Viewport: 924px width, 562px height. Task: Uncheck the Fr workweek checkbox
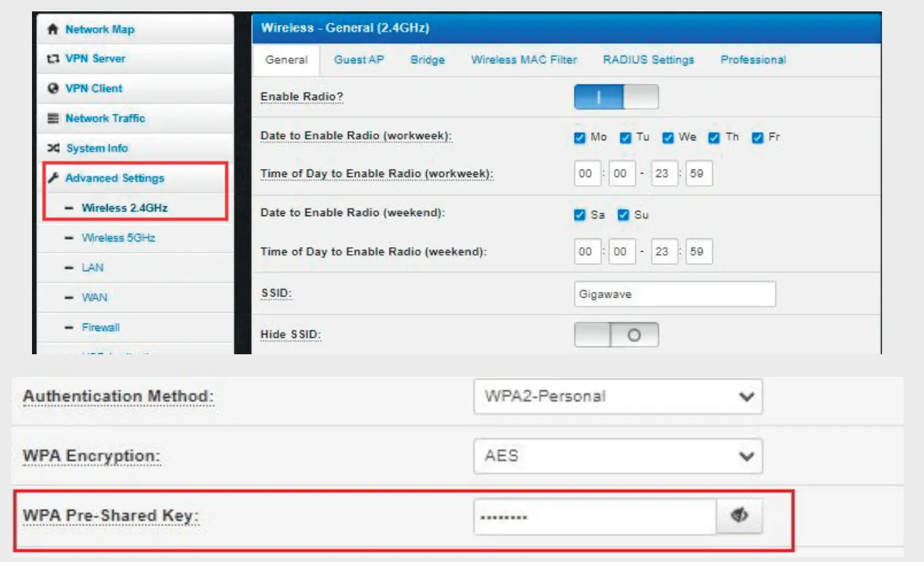(x=758, y=138)
